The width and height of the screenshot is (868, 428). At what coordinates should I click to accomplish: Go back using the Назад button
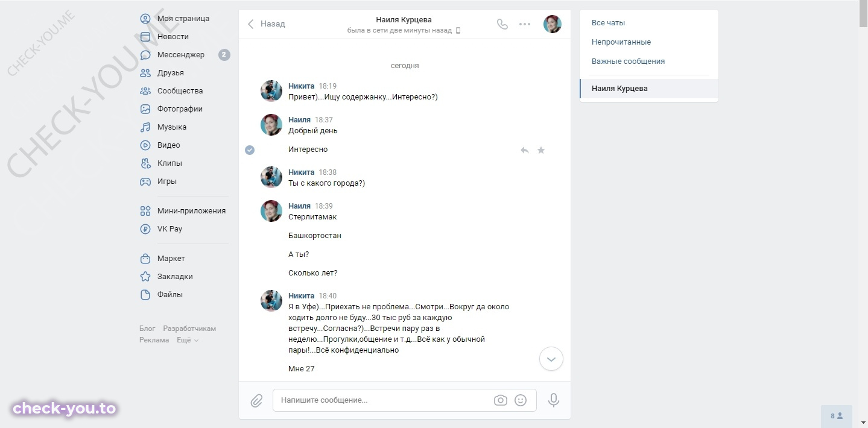pyautogui.click(x=267, y=24)
